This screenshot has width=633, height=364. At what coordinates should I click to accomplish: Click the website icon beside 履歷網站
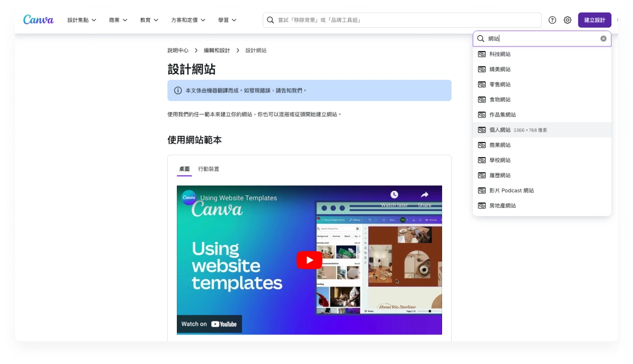point(482,175)
